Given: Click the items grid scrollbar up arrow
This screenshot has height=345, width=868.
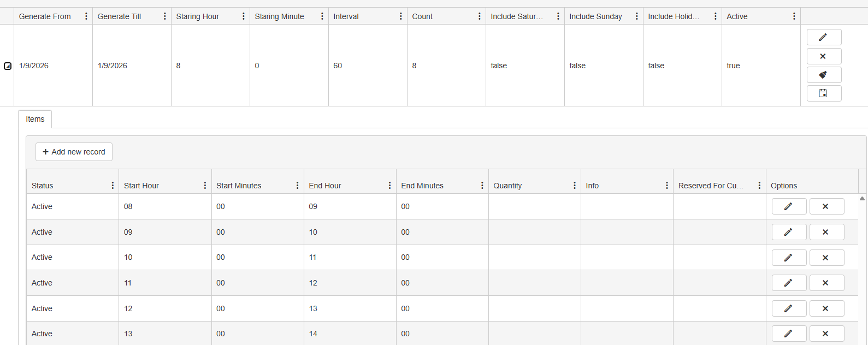Looking at the screenshot, I should tap(862, 199).
